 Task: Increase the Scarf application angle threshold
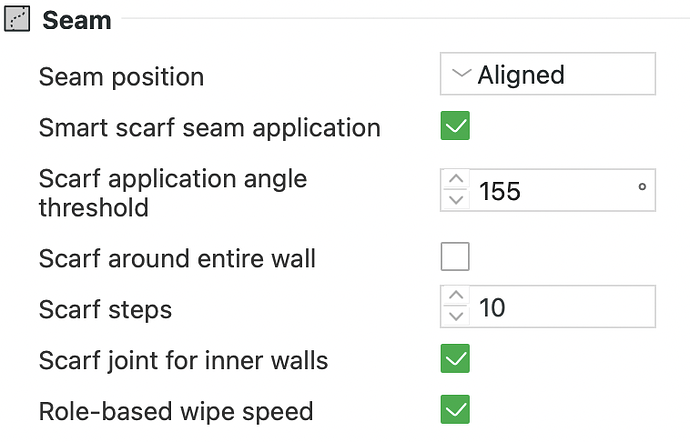pyautogui.click(x=456, y=179)
